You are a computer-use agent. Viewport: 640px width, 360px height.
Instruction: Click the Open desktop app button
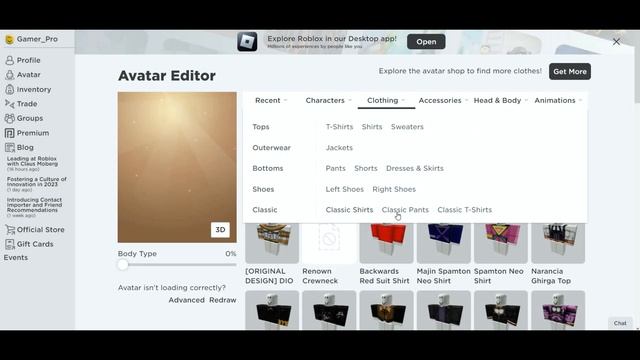click(x=426, y=42)
